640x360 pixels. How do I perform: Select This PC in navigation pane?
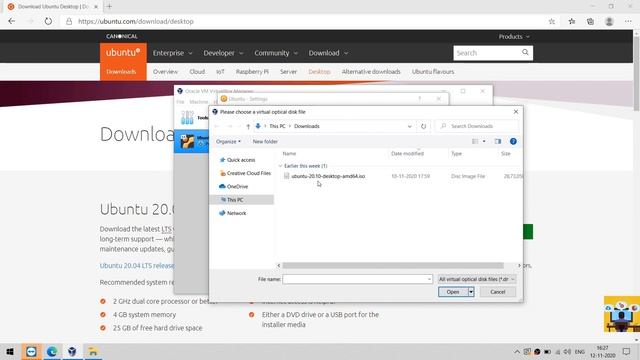242,200
